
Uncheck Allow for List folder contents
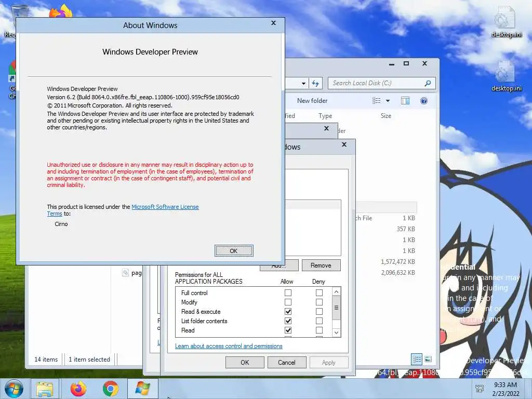pos(288,321)
